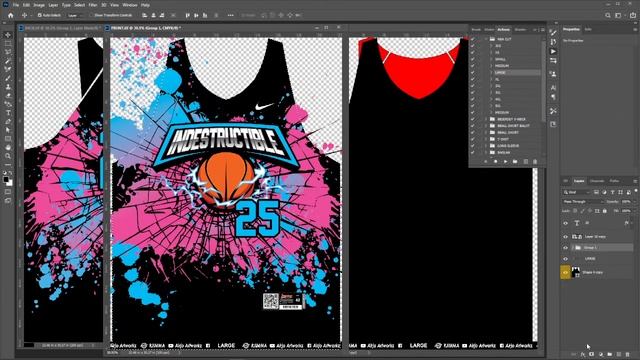Expand the T-SHIRT action set
Viewport: 640px width, 360px height.
[x=486, y=139]
